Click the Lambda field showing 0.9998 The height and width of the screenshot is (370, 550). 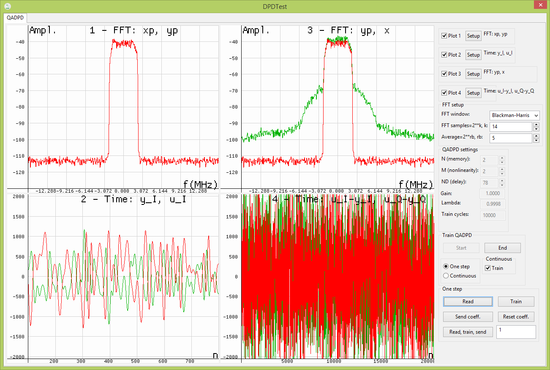click(x=492, y=204)
